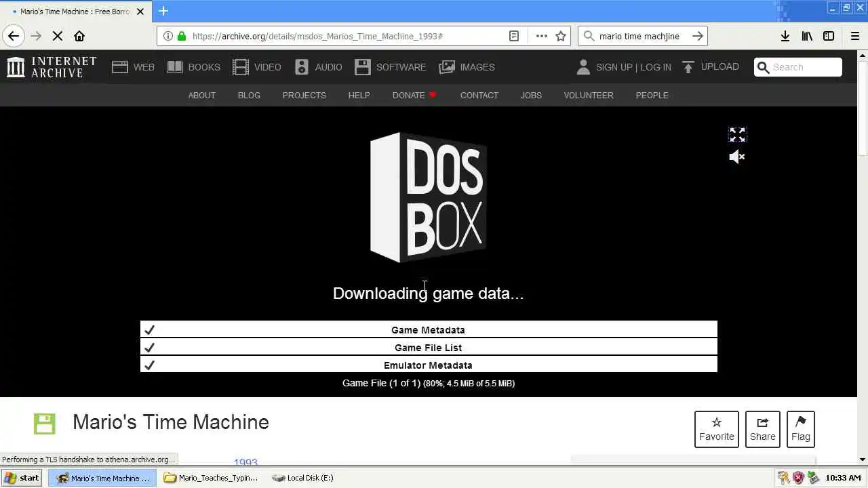
Task: Go back with the browser back arrow
Action: (x=14, y=36)
